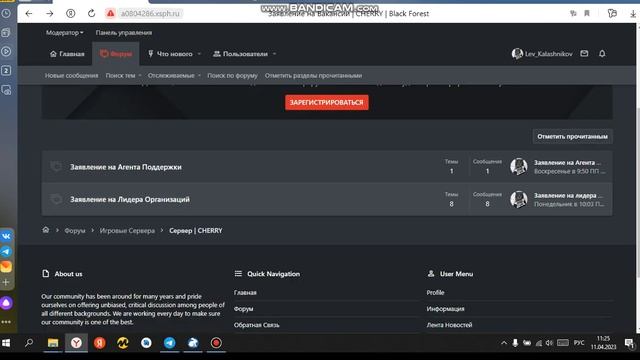Open the forum inbox envelope icon
This screenshot has height=360, width=640.
tap(584, 53)
